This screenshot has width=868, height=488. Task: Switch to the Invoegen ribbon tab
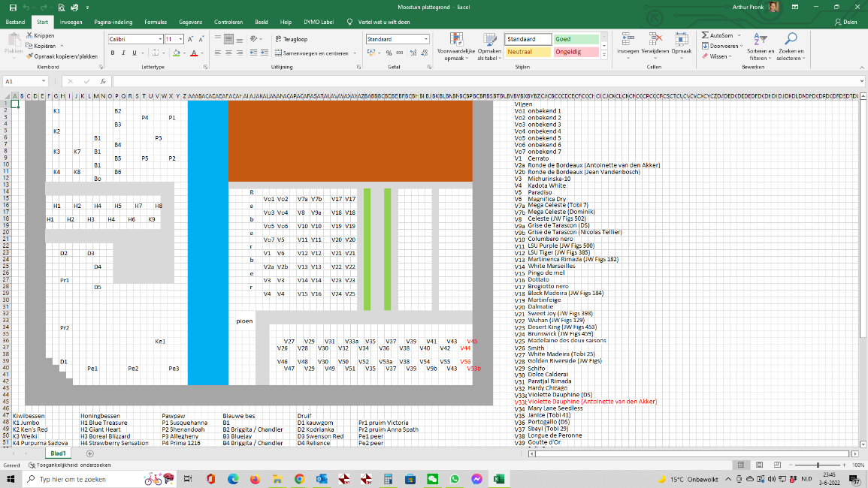(x=71, y=22)
